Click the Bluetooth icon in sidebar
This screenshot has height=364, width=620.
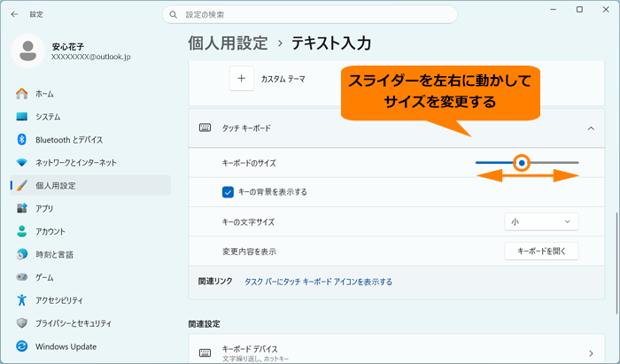click(22, 140)
